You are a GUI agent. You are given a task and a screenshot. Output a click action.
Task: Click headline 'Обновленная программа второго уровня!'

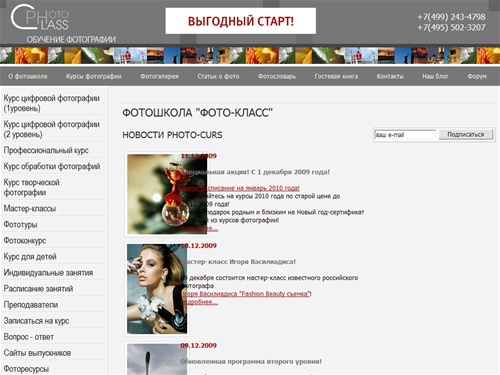pos(251,361)
